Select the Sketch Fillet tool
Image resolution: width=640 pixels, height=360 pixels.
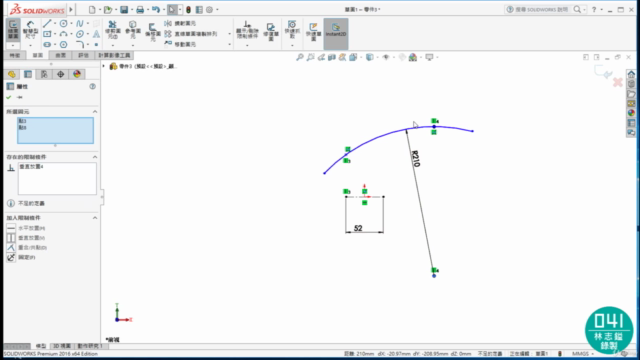80,44
